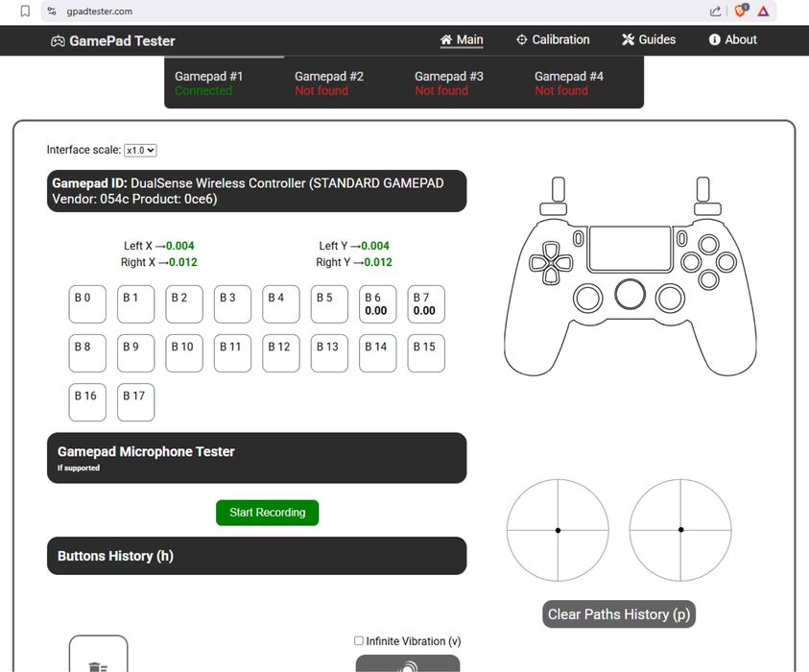Click the right stick path circle

point(680,530)
